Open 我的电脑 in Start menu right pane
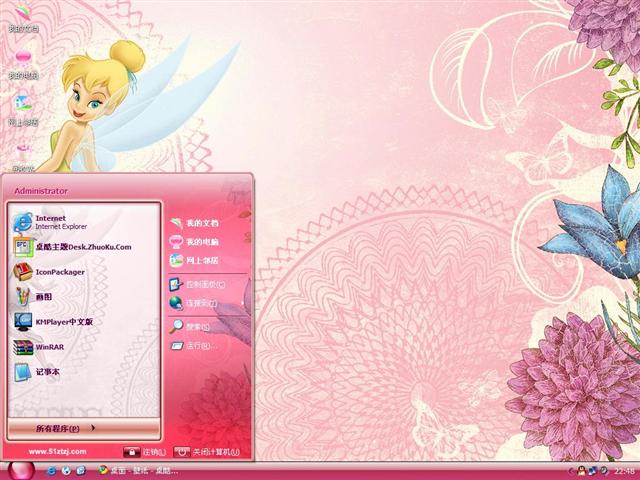The width and height of the screenshot is (640, 480). [194, 242]
